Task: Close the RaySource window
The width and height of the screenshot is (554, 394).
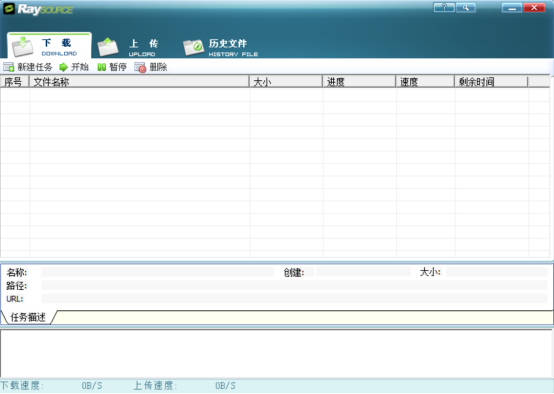Action: [x=534, y=7]
